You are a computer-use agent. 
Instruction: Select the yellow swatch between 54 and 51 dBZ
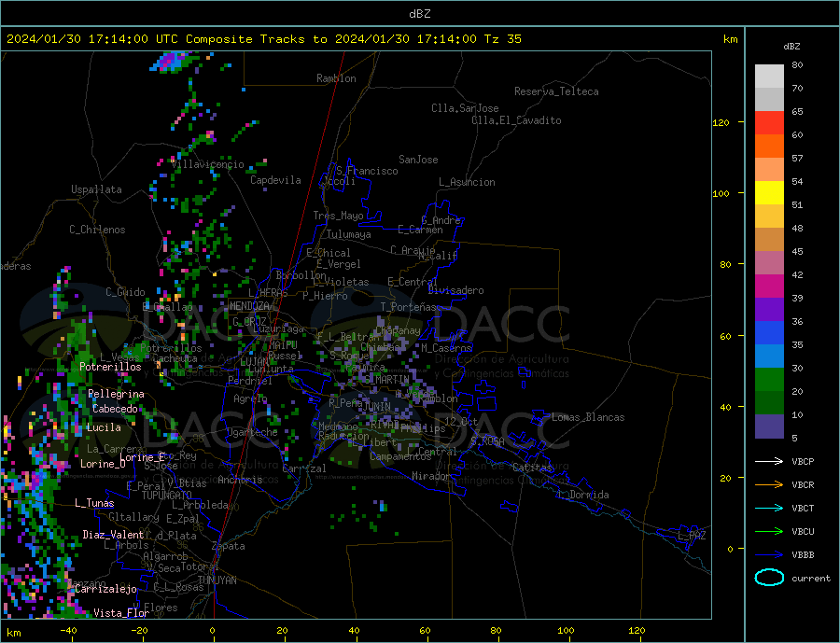(769, 193)
